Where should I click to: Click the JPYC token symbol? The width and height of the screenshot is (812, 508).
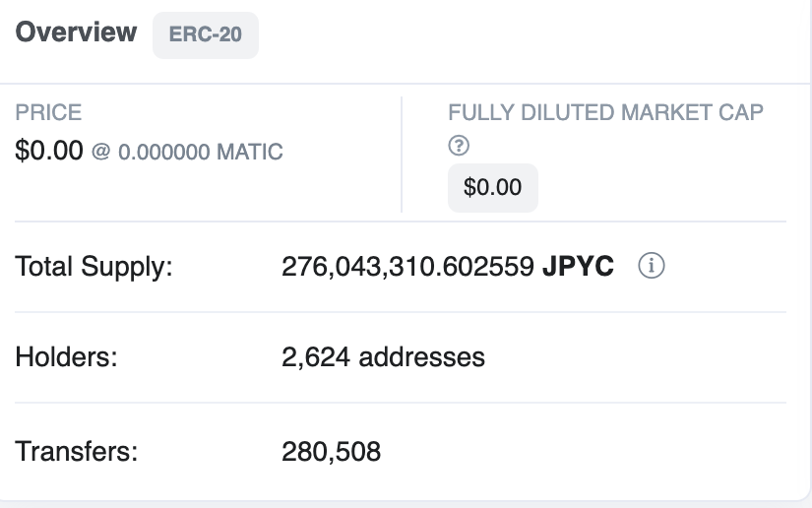click(x=578, y=266)
